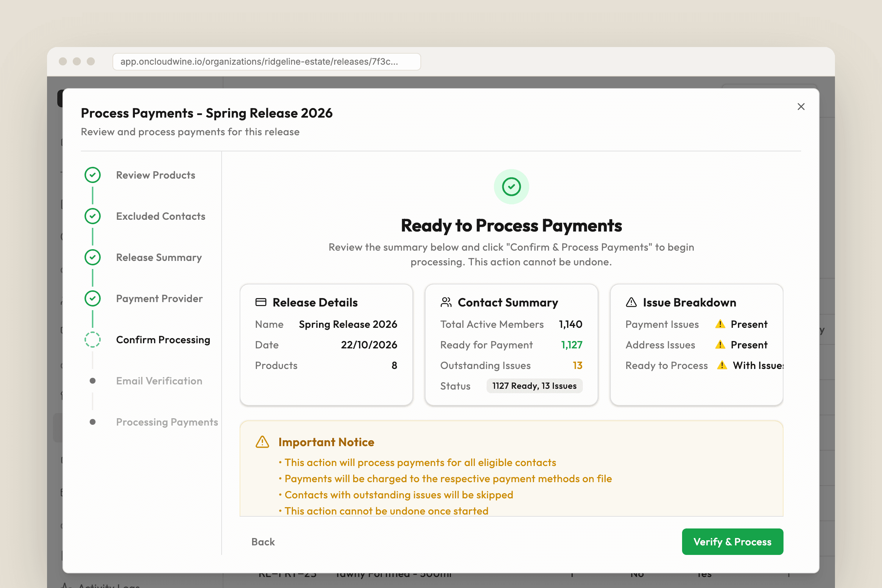This screenshot has height=588, width=882.
Task: Click the '1127 Ready, 13 Issues' status badge
Action: [x=534, y=386]
